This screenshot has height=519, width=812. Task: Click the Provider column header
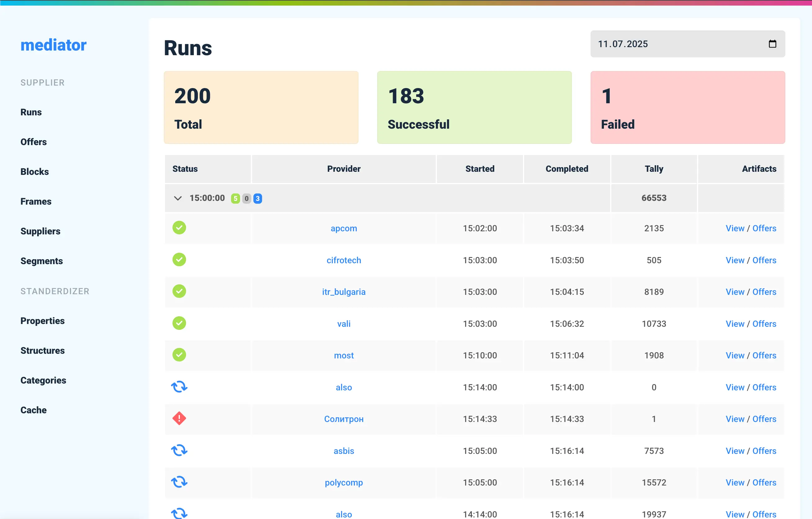click(344, 169)
